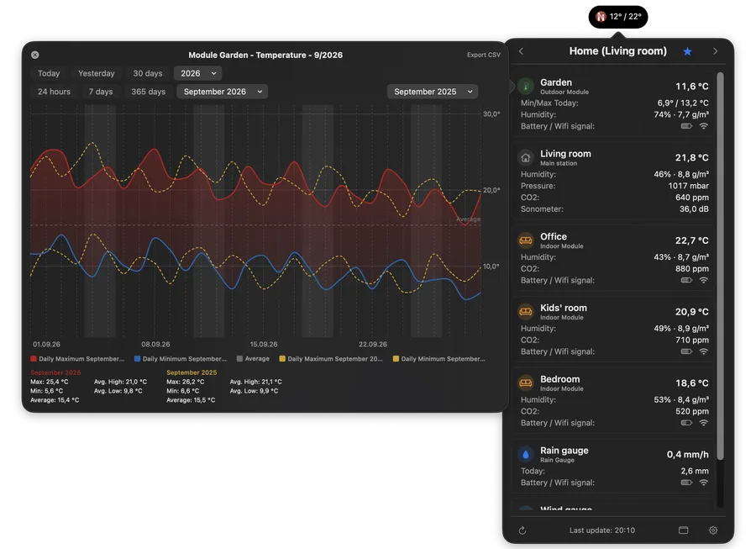Click the Rain gauge droplet icon

(526, 455)
